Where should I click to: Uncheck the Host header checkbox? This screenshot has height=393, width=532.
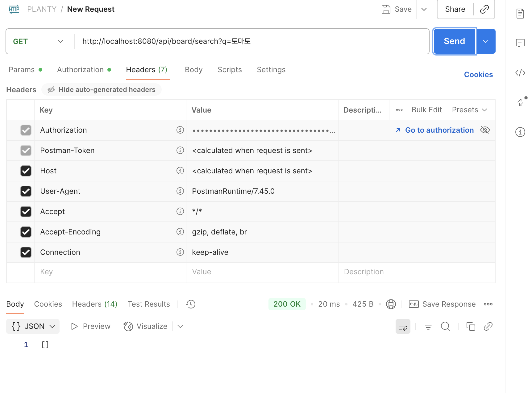pos(26,171)
